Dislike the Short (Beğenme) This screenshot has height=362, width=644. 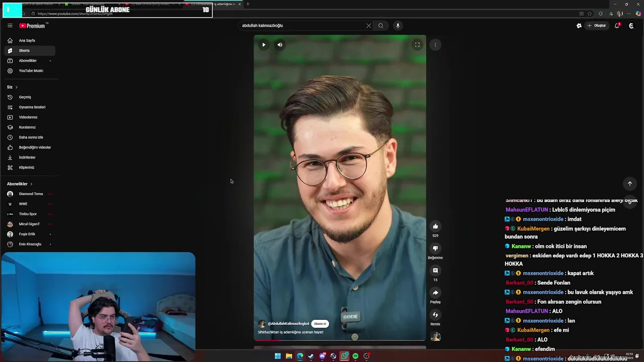(435, 248)
